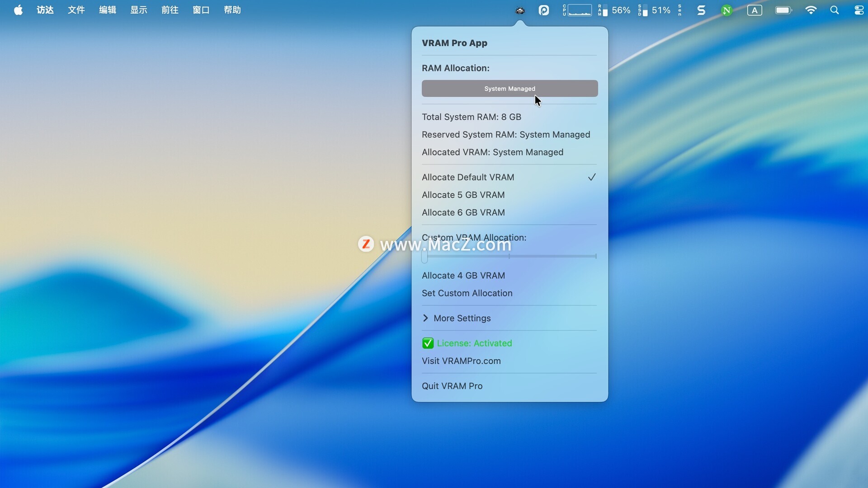Click the Custom VRAM Allocation: label
Image resolution: width=868 pixels, height=488 pixels.
coord(474,238)
